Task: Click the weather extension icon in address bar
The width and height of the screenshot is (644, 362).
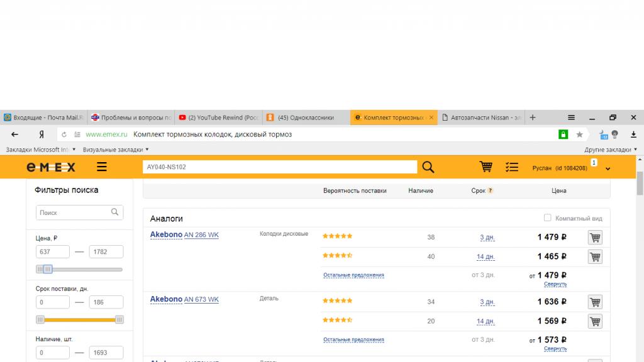Action: 603,134
